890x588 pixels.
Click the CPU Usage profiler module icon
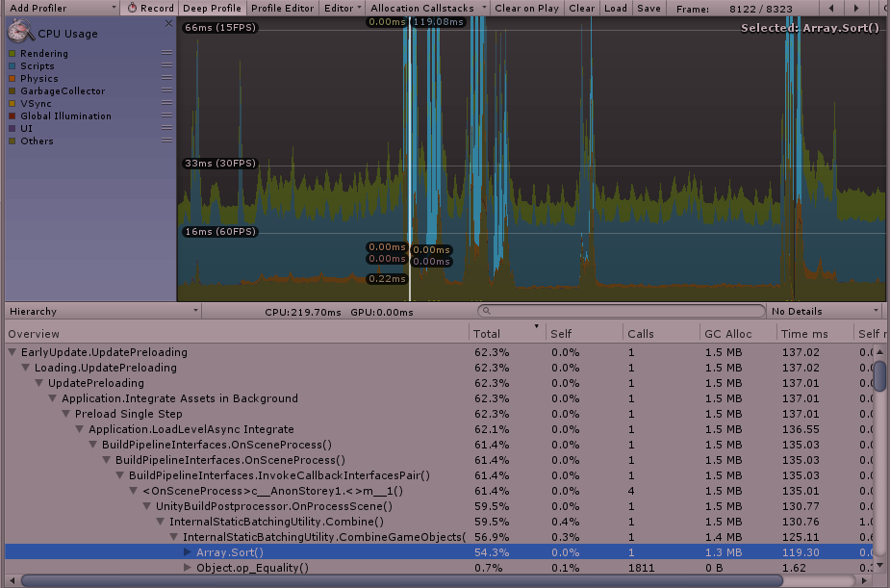(19, 33)
